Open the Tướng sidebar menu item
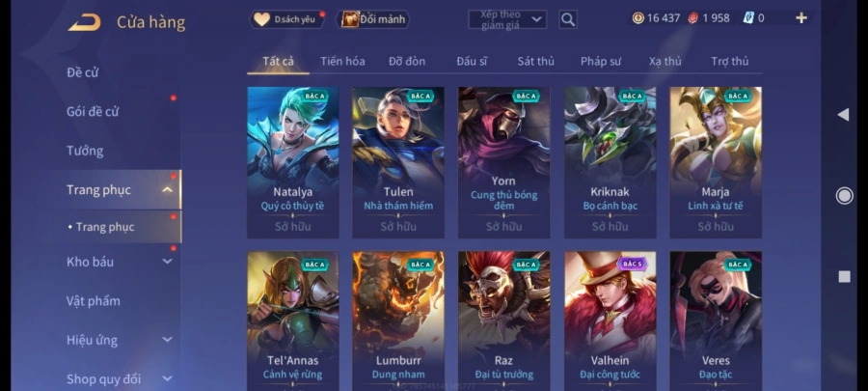Viewport: 868px width, 391px height. [x=85, y=151]
